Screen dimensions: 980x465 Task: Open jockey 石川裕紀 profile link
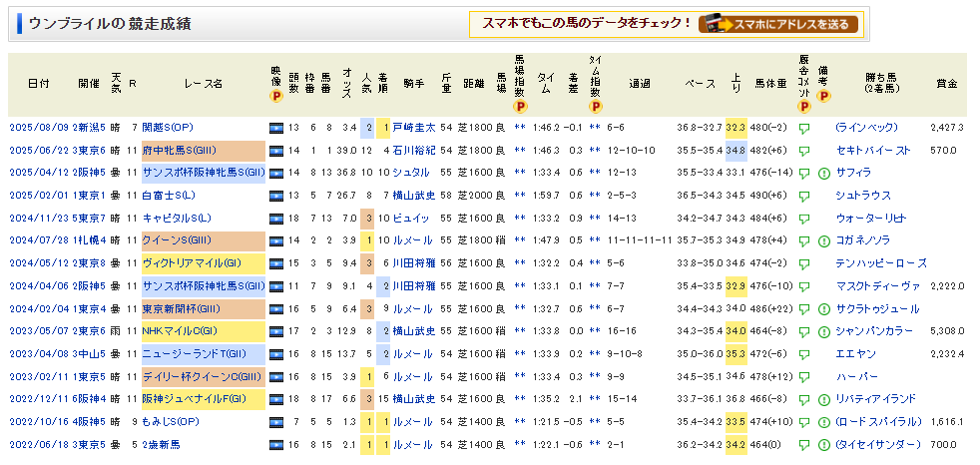tap(413, 151)
